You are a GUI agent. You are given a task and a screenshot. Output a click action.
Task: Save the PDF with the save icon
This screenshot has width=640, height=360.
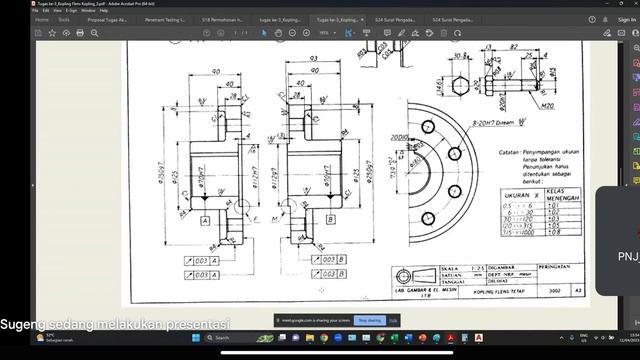(38, 33)
